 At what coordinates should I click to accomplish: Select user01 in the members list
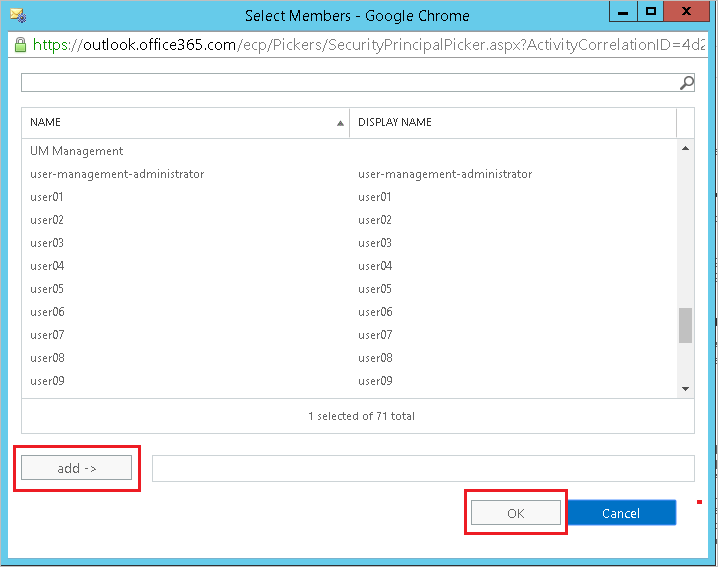tap(47, 197)
